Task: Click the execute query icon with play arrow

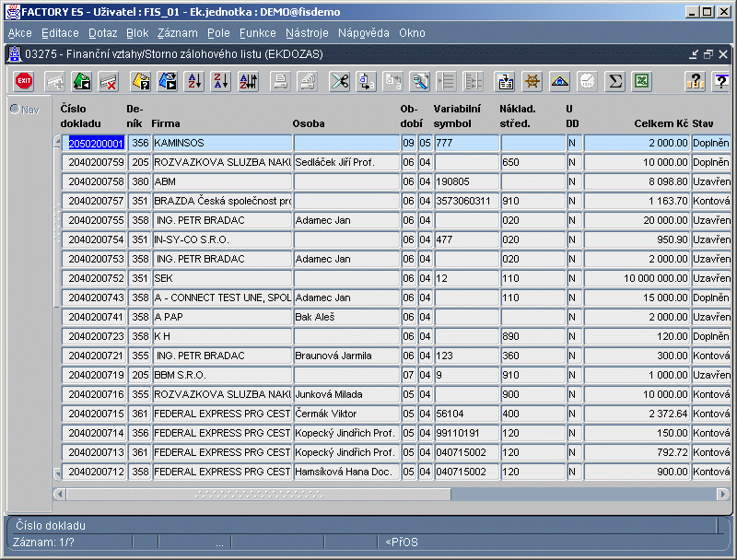Action: [x=168, y=81]
